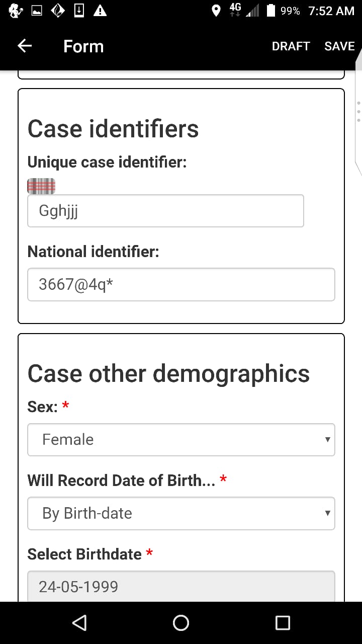
Task: Tap the battery indicator icon
Action: [x=271, y=11]
